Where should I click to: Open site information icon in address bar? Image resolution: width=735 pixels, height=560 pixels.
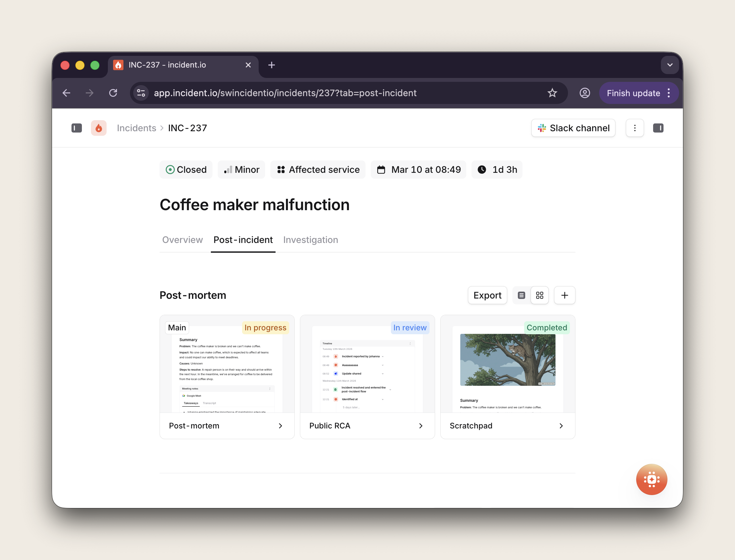[141, 93]
